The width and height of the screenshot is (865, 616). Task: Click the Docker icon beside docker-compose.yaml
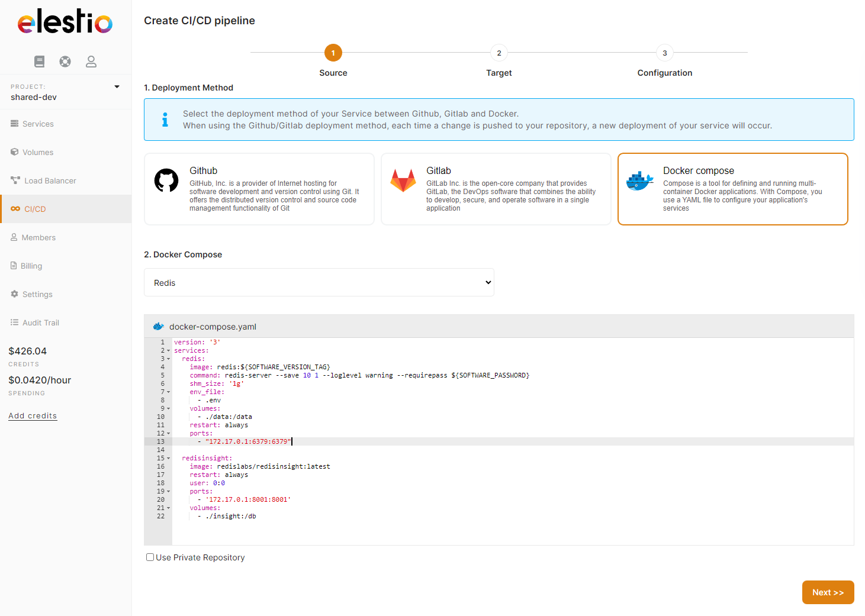(x=159, y=327)
